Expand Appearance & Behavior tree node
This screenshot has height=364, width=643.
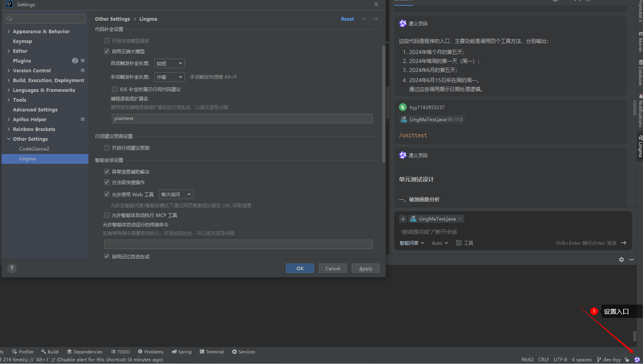pyautogui.click(x=9, y=31)
